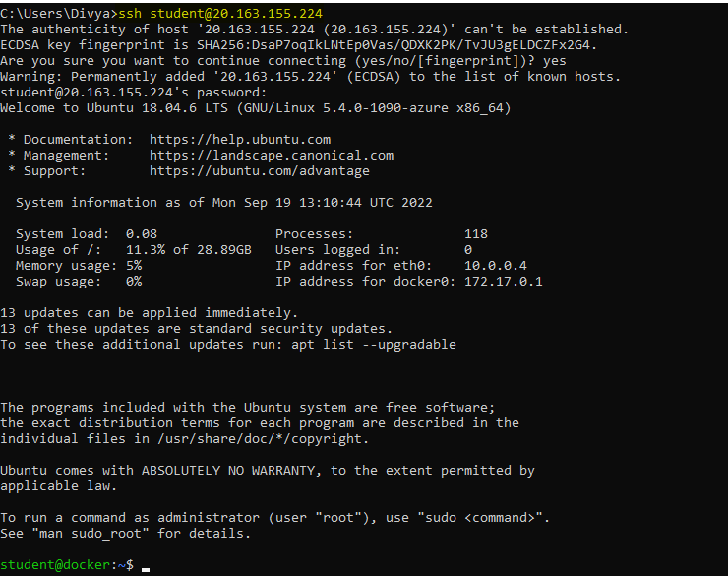The image size is (728, 576).
Task: Click the ssh student@20.163.155.224 command
Action: (x=209, y=14)
